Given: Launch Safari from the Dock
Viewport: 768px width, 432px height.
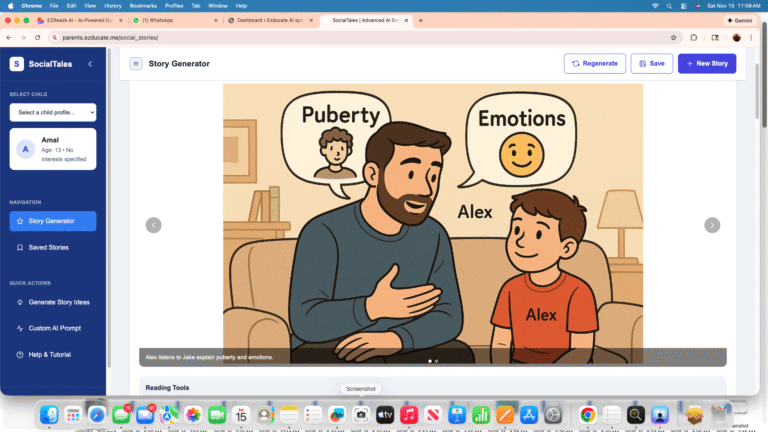Looking at the screenshot, I should (97, 415).
